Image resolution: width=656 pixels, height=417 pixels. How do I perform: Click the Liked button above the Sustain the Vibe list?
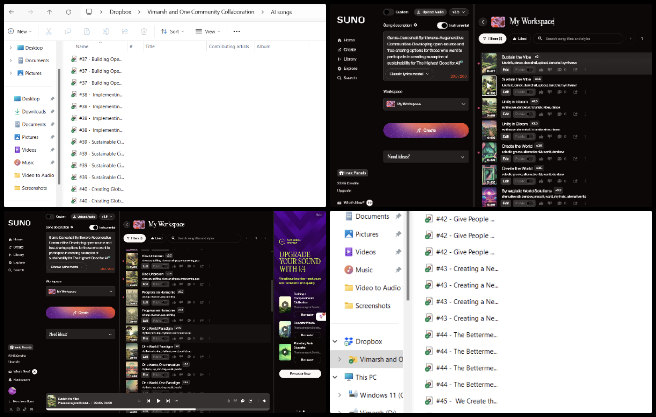pyautogui.click(x=519, y=38)
